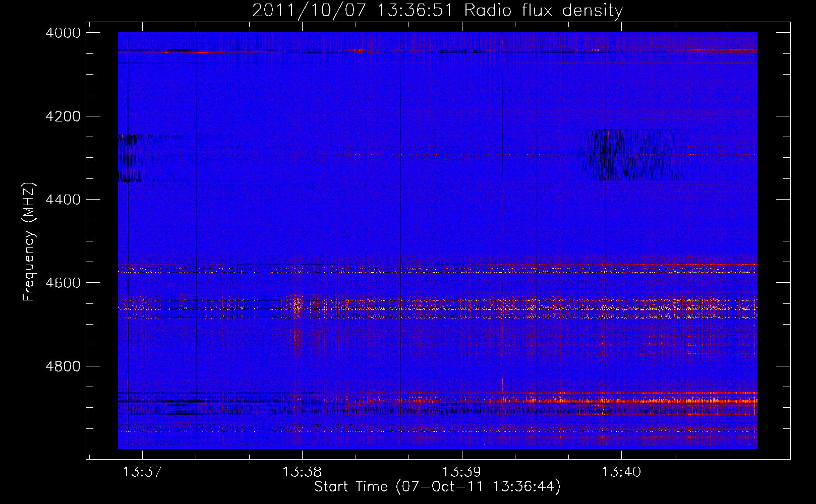Click the "Start Time (07-Oct-11 13:36:44)" label
The width and height of the screenshot is (816, 504).
[x=437, y=487]
